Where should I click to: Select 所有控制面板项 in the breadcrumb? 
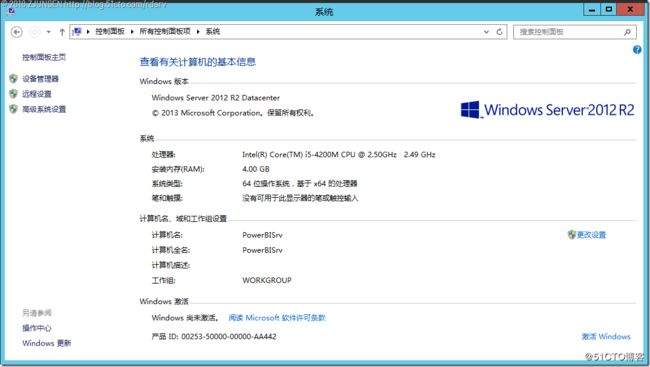click(x=165, y=32)
